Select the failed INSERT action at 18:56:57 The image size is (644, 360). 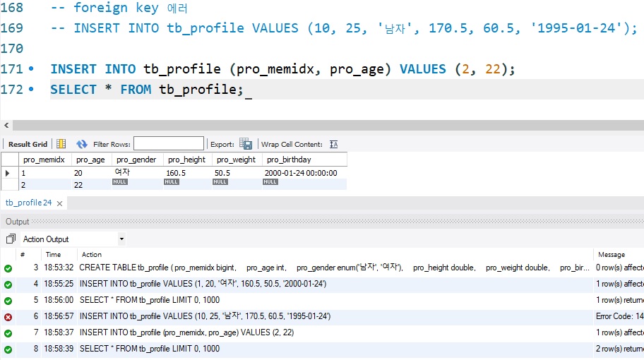click(205, 316)
